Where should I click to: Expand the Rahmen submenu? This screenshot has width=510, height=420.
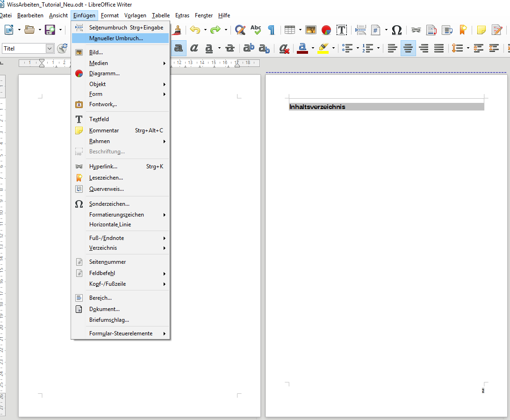click(x=120, y=141)
